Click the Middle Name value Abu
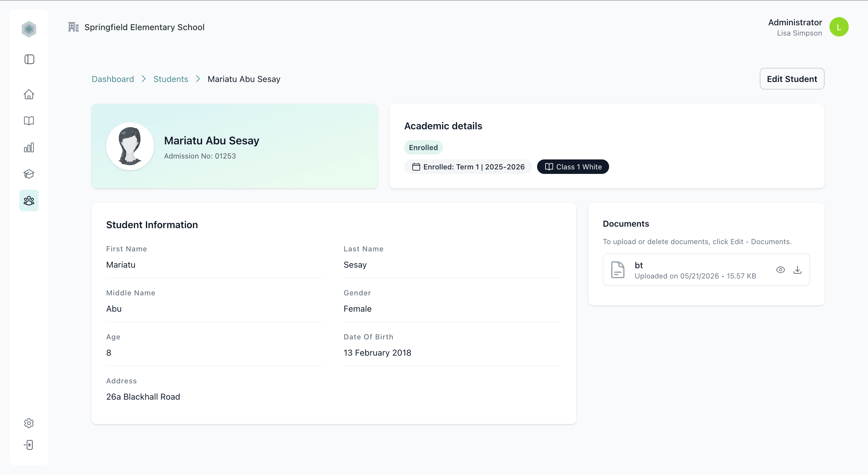The width and height of the screenshot is (868, 475). (114, 309)
